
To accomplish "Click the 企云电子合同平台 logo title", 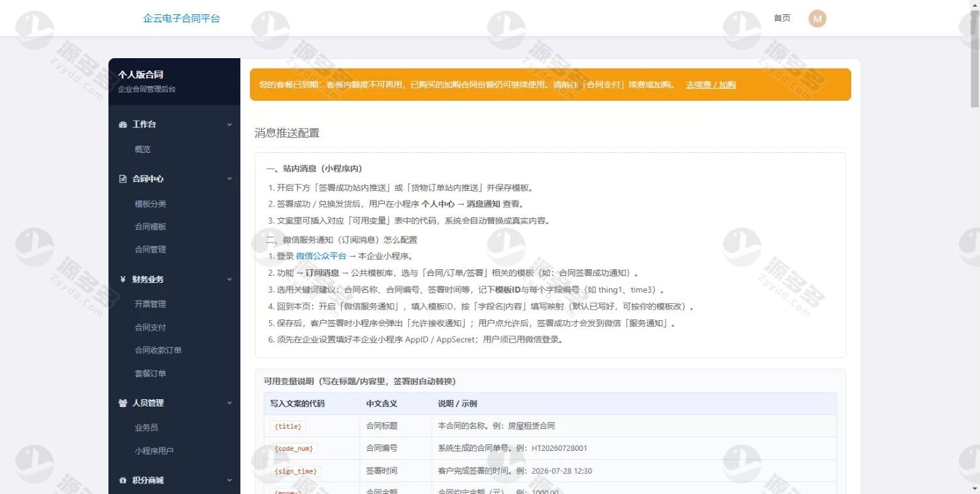I will click(x=182, y=18).
